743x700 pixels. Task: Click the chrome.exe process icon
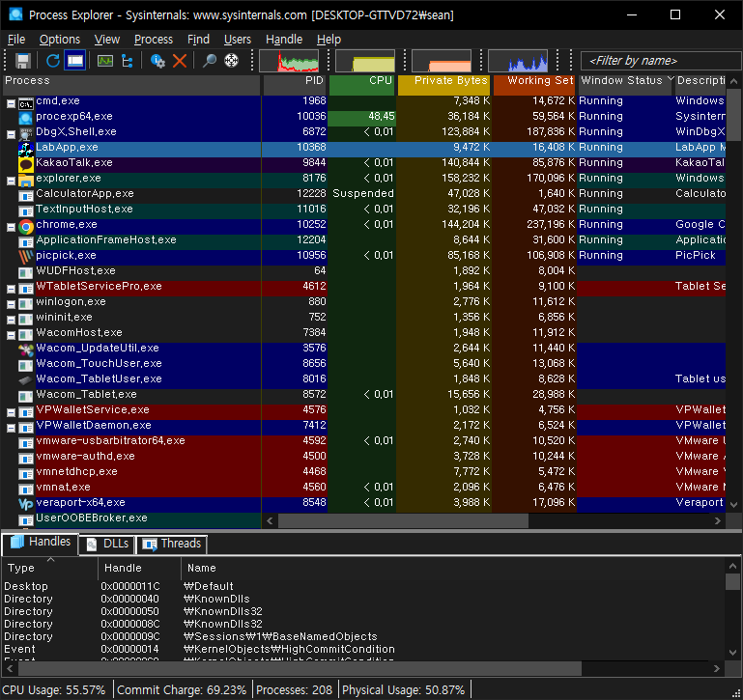tap(25, 227)
